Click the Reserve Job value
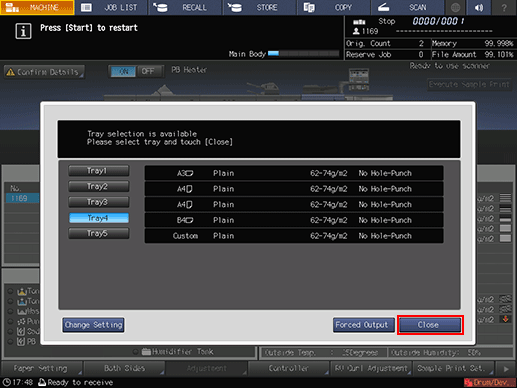 pyautogui.click(x=421, y=54)
